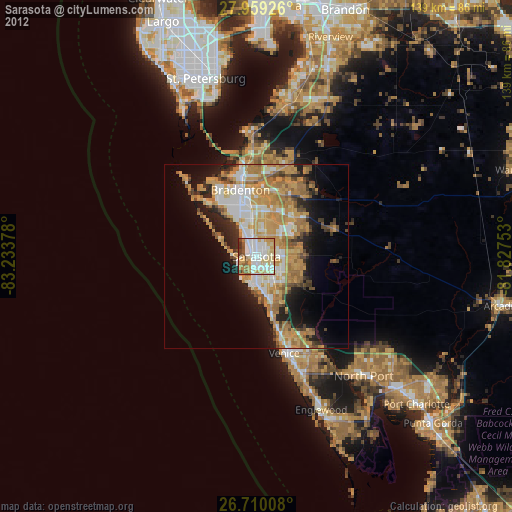Select the St. Petersburg city label
The image size is (512, 512).
(x=206, y=79)
